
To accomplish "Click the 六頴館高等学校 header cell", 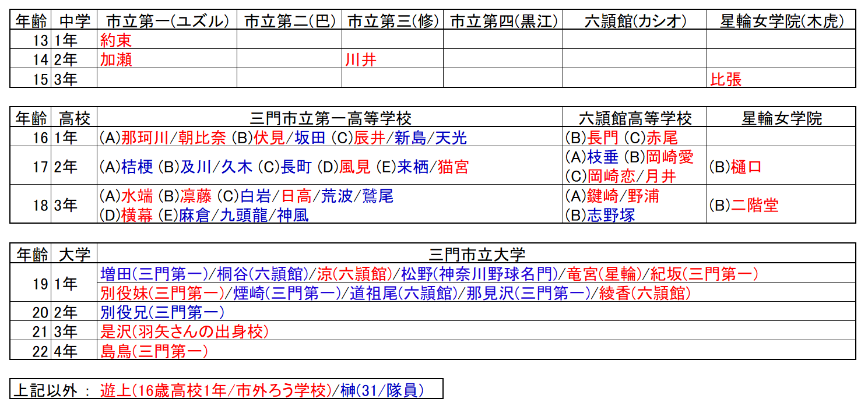I will 635,118.
